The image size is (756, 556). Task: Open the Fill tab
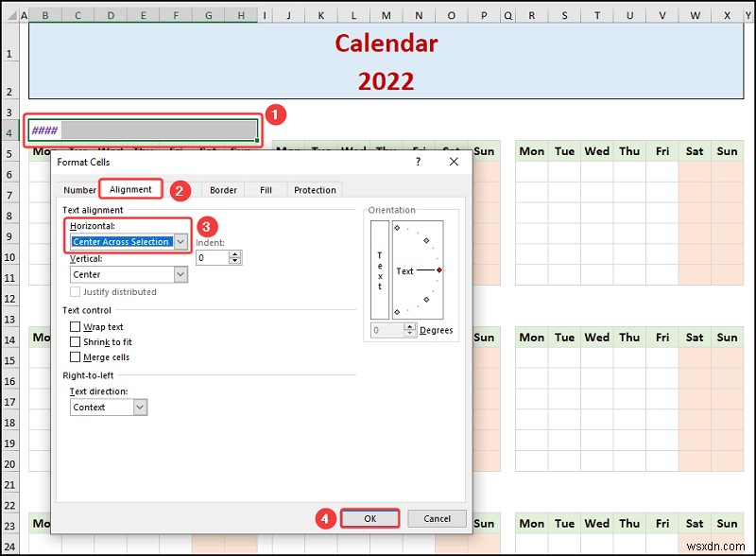(266, 190)
